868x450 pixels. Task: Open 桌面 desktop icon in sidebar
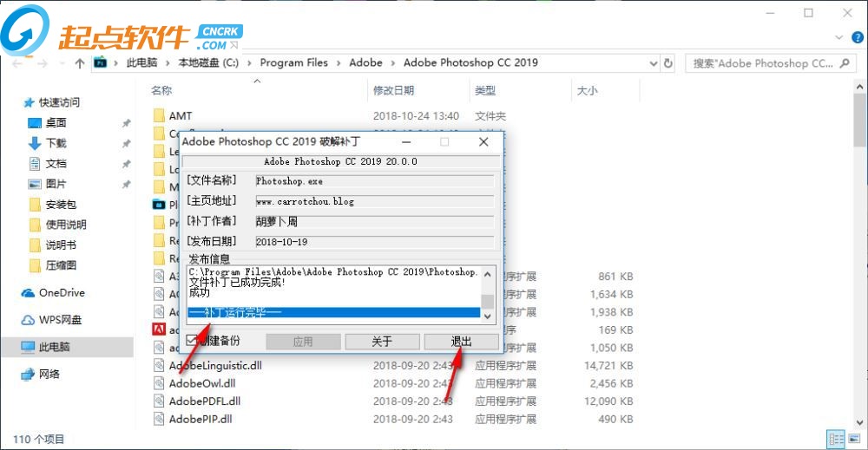(35, 123)
